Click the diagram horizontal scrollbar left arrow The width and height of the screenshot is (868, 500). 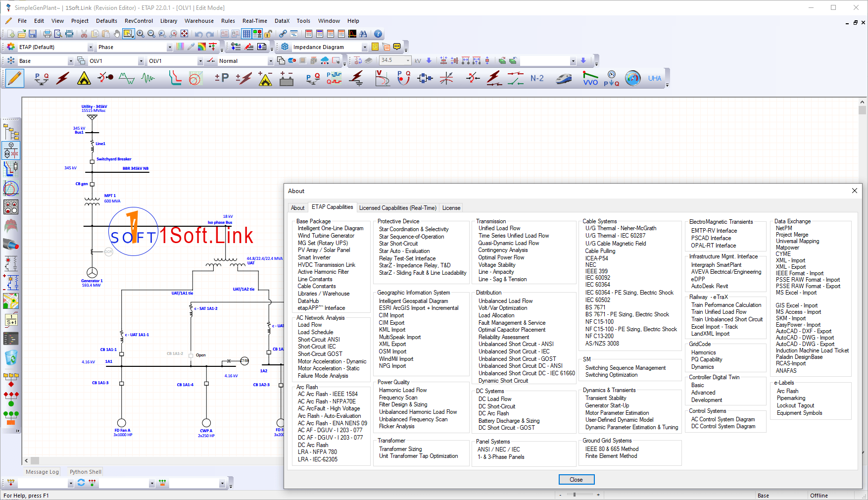point(26,460)
